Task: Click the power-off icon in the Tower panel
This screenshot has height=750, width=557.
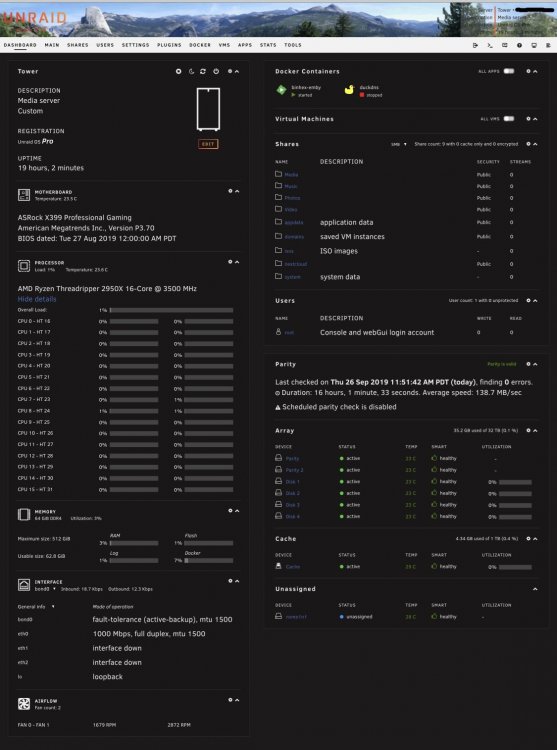Action: point(216,71)
